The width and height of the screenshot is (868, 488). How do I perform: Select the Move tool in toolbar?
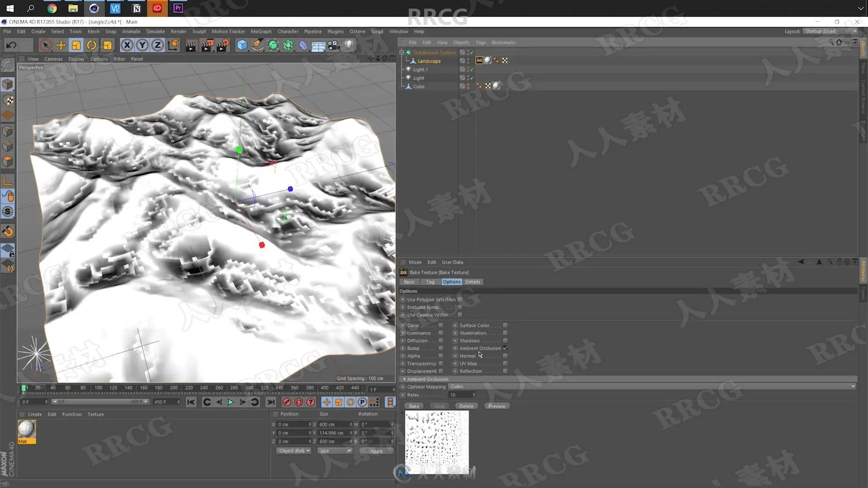click(x=61, y=45)
